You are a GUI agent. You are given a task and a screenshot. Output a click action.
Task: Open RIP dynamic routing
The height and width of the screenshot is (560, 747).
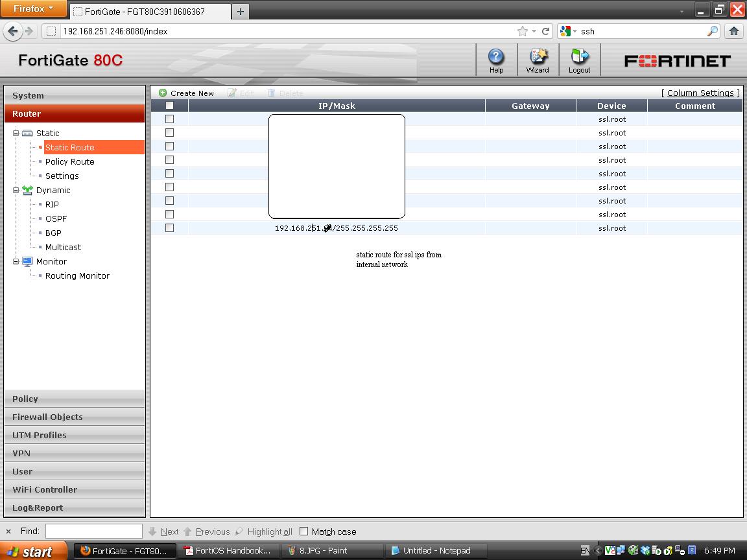coord(52,204)
